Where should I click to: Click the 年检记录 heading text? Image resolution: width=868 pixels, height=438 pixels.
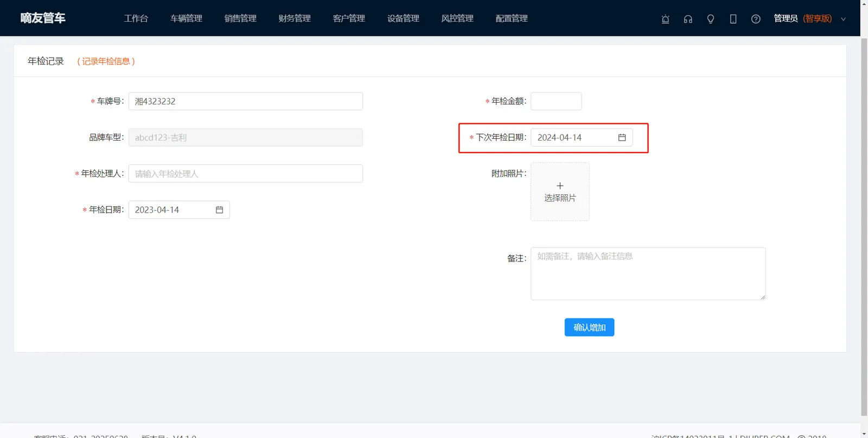pyautogui.click(x=46, y=61)
